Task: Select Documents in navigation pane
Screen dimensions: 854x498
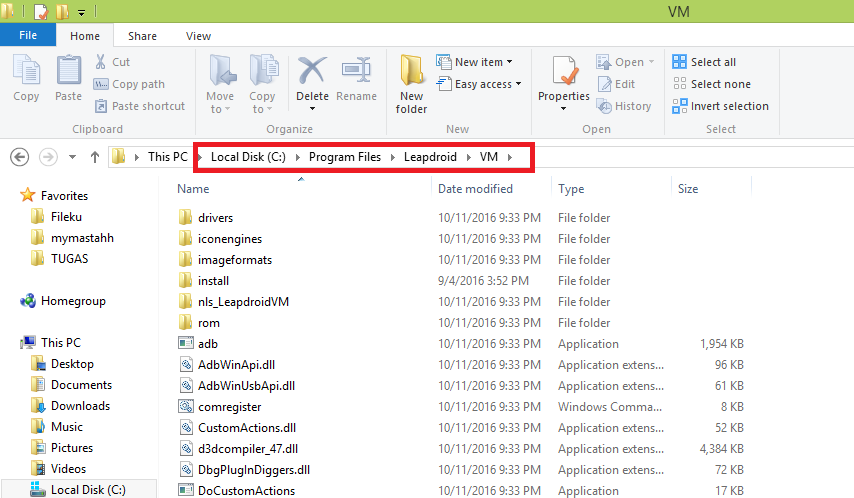Action: [x=81, y=385]
